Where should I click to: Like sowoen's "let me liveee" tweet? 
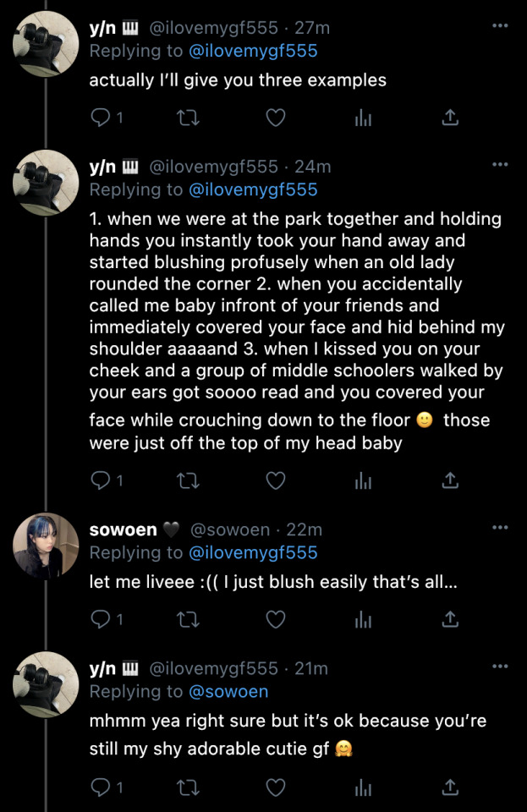pos(276,620)
